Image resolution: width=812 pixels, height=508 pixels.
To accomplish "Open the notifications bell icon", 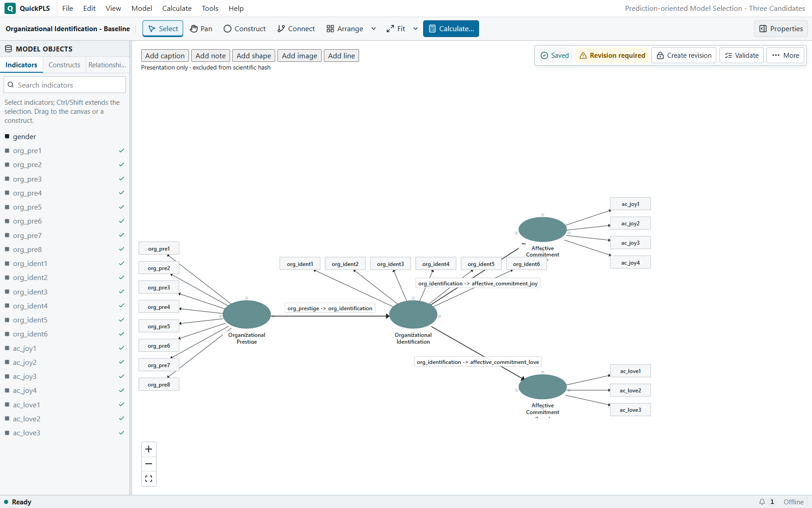I will (x=762, y=502).
